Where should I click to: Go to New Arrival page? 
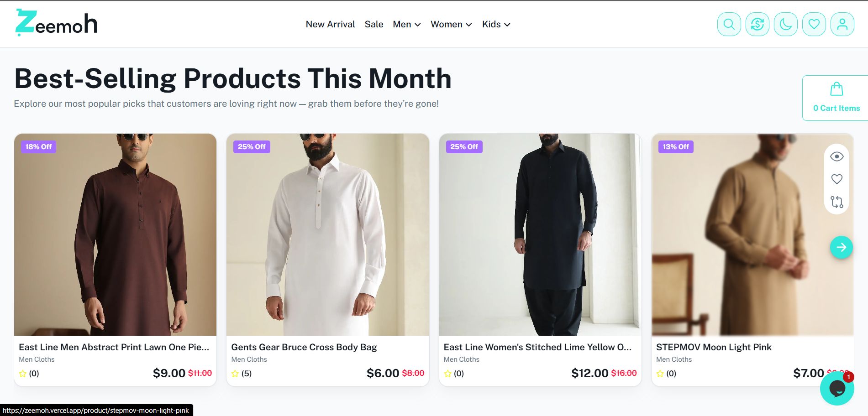[330, 24]
